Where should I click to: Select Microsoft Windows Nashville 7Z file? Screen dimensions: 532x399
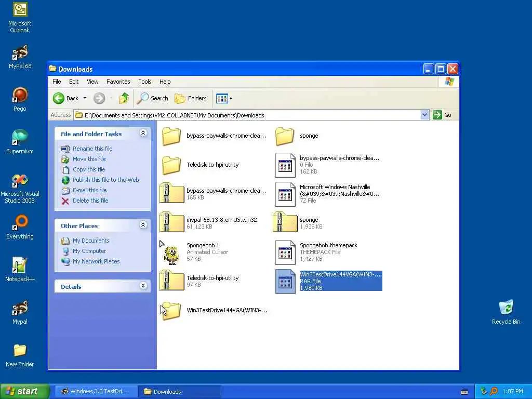(327, 194)
